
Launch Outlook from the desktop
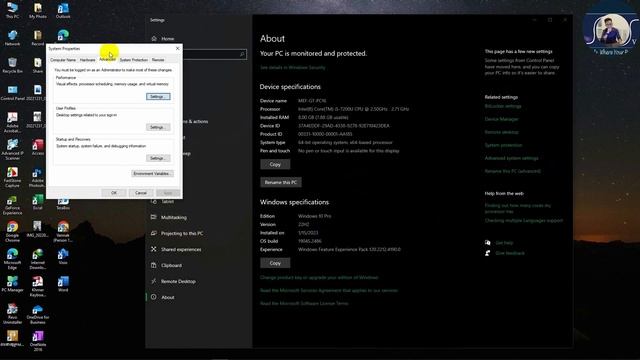pos(63,10)
